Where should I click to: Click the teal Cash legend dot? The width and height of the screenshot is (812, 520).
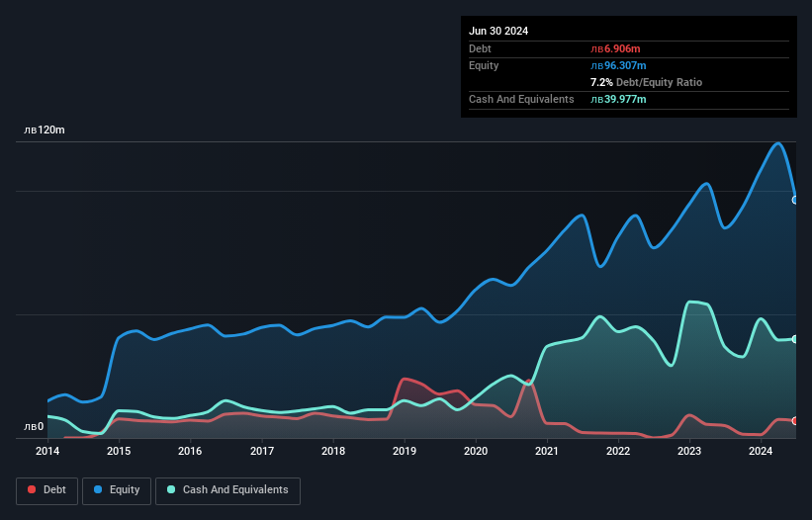tap(171, 489)
